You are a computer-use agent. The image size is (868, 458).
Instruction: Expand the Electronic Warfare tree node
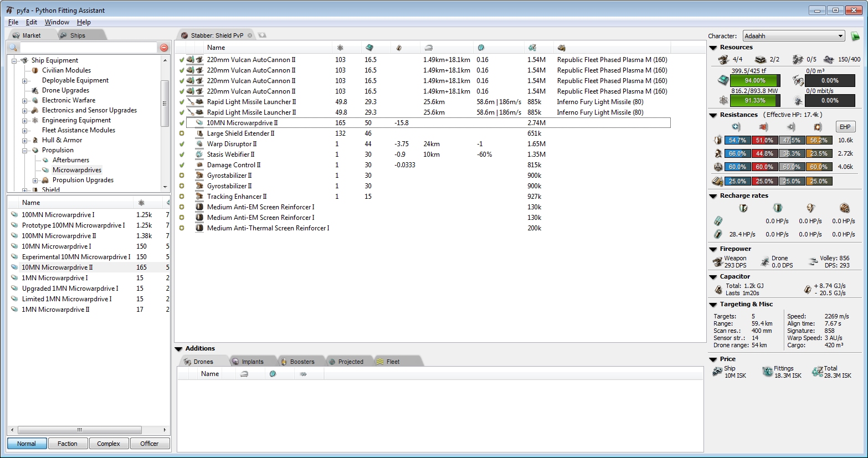pos(25,101)
